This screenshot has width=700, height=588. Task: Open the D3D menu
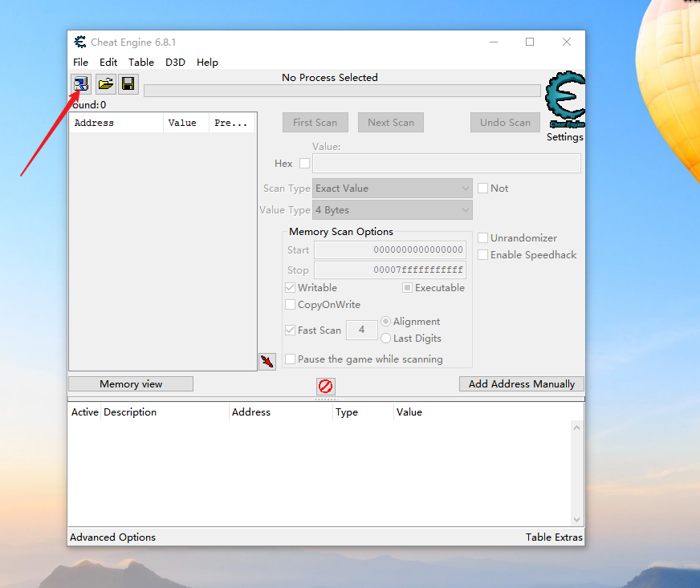pyautogui.click(x=175, y=62)
